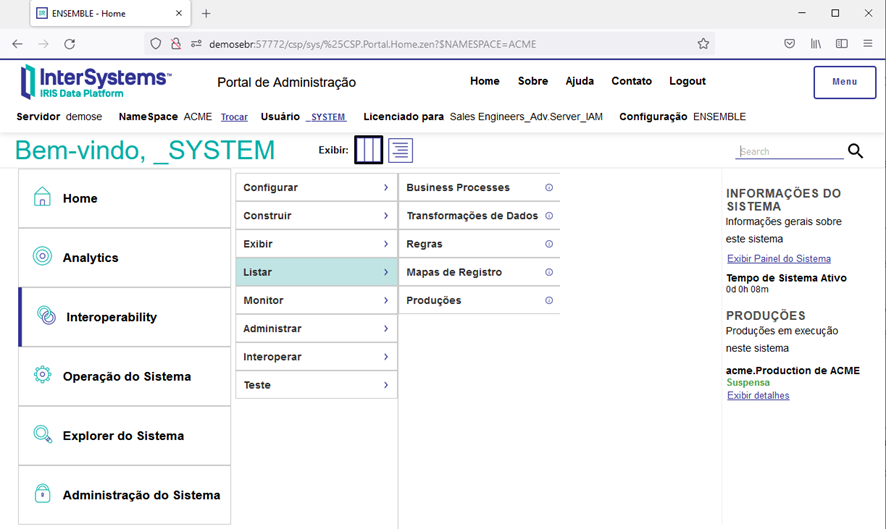
Task: Open Business Processes list
Action: [x=458, y=188]
